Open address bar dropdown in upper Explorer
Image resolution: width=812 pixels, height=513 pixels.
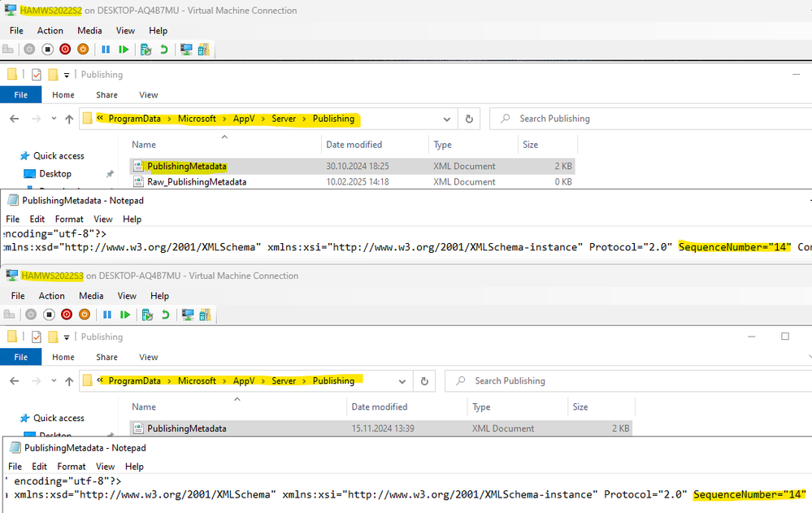coord(447,120)
